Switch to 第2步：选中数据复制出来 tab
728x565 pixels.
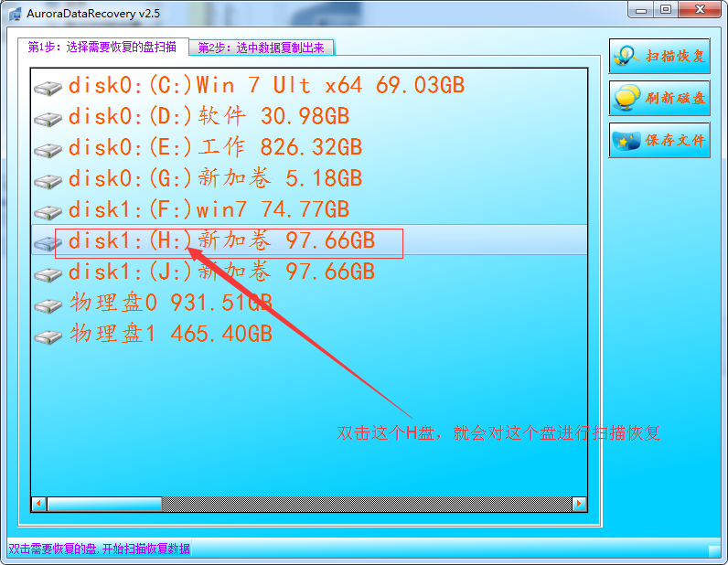261,48
